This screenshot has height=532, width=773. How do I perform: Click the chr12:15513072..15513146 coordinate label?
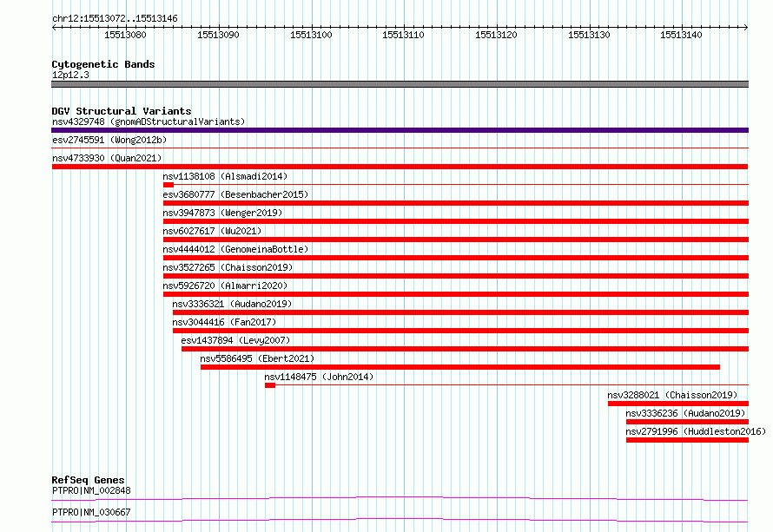click(115, 19)
